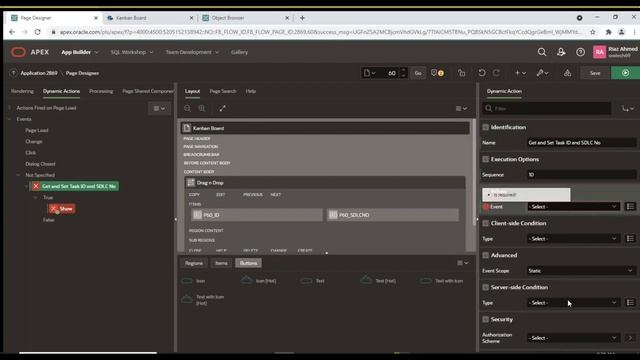640x360 pixels.
Task: Select the Dialog Closed tree item
Action: [x=40, y=164]
